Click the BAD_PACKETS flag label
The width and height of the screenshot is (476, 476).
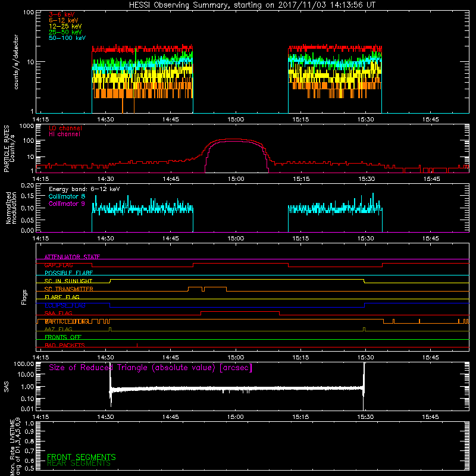(65, 346)
